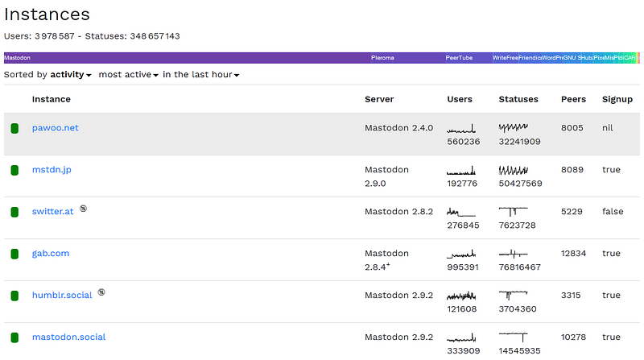644x360 pixels.
Task: Open the switter.at instance link
Action: (x=52, y=212)
